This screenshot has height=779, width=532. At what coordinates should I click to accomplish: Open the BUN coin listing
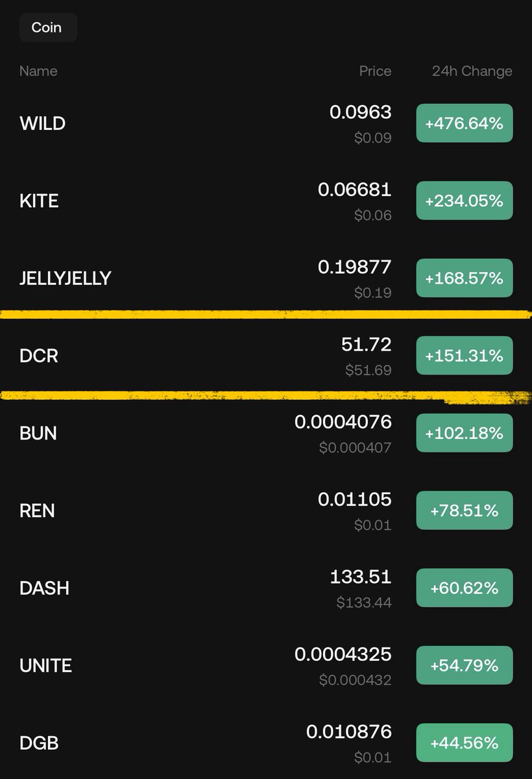point(38,433)
